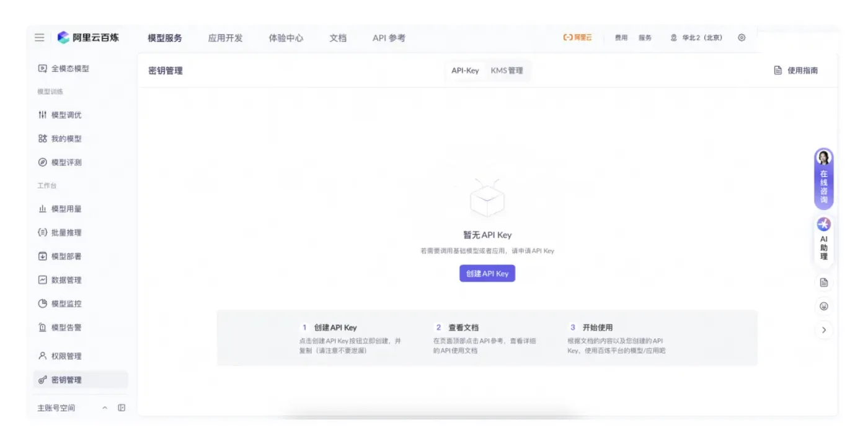The height and width of the screenshot is (441, 868).
Task: Click the Alibaba Bailian logo icon
Action: coord(63,38)
